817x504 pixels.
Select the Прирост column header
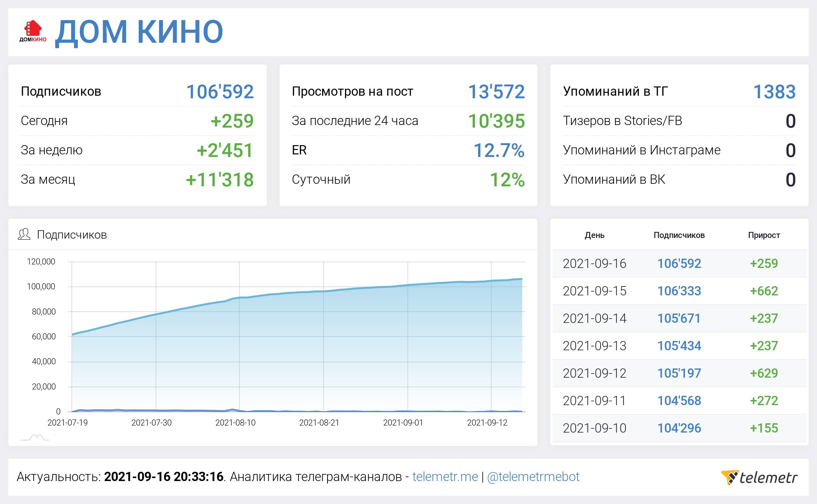coord(764,235)
